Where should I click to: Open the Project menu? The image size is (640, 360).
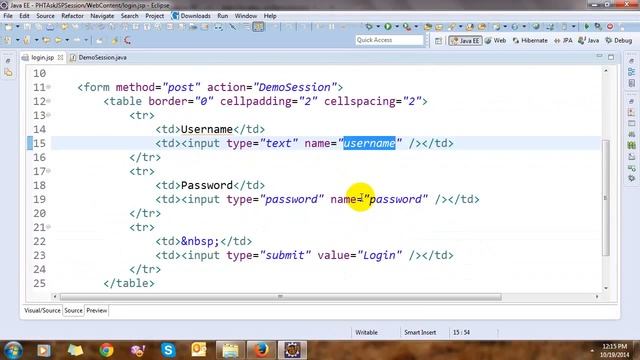click(x=154, y=16)
